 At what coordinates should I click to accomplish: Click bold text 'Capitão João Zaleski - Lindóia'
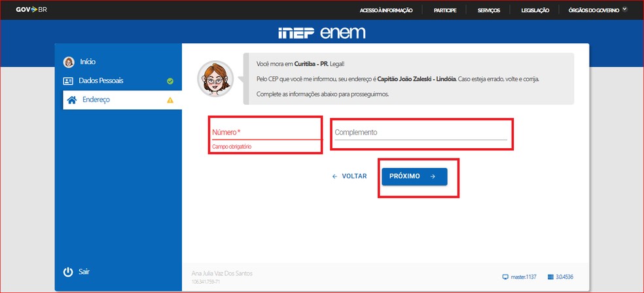(x=416, y=79)
